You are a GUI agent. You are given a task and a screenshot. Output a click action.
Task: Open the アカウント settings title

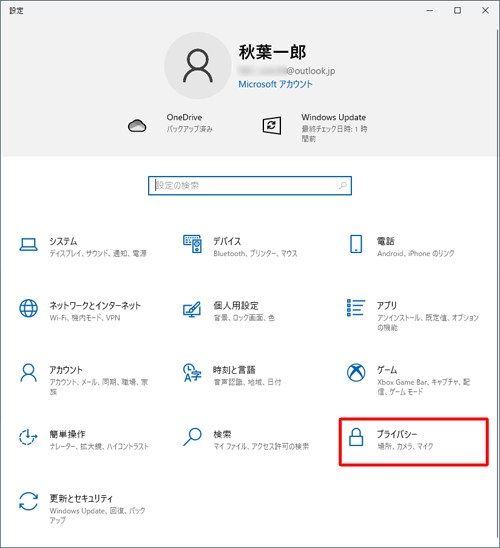pyautogui.click(x=66, y=370)
